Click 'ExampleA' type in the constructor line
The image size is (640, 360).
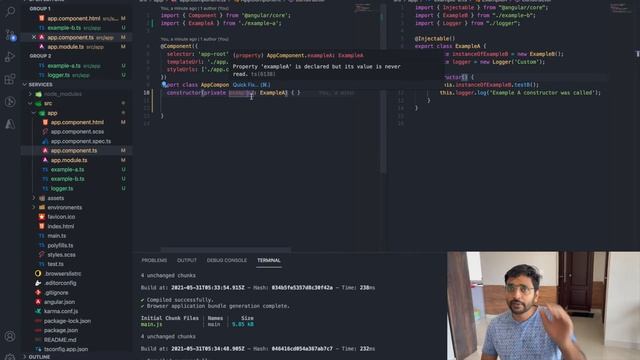point(273,93)
